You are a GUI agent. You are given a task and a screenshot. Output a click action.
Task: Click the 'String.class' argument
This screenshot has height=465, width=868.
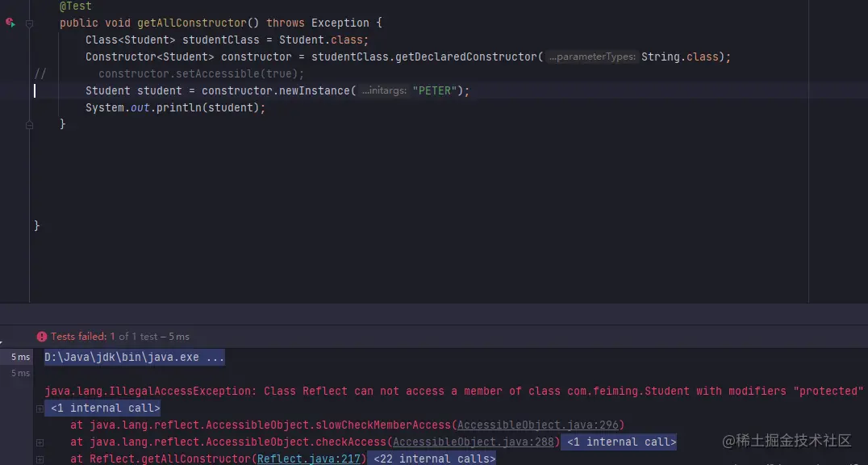(680, 57)
